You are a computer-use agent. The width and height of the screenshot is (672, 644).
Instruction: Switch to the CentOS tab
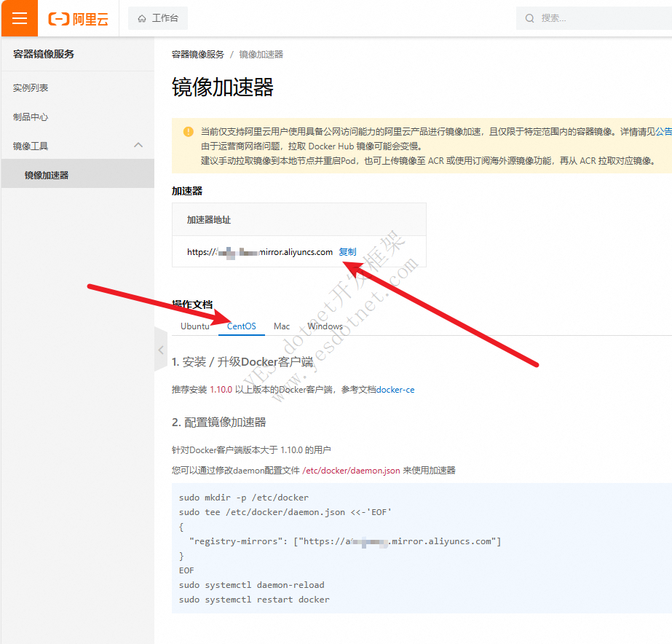(x=241, y=326)
